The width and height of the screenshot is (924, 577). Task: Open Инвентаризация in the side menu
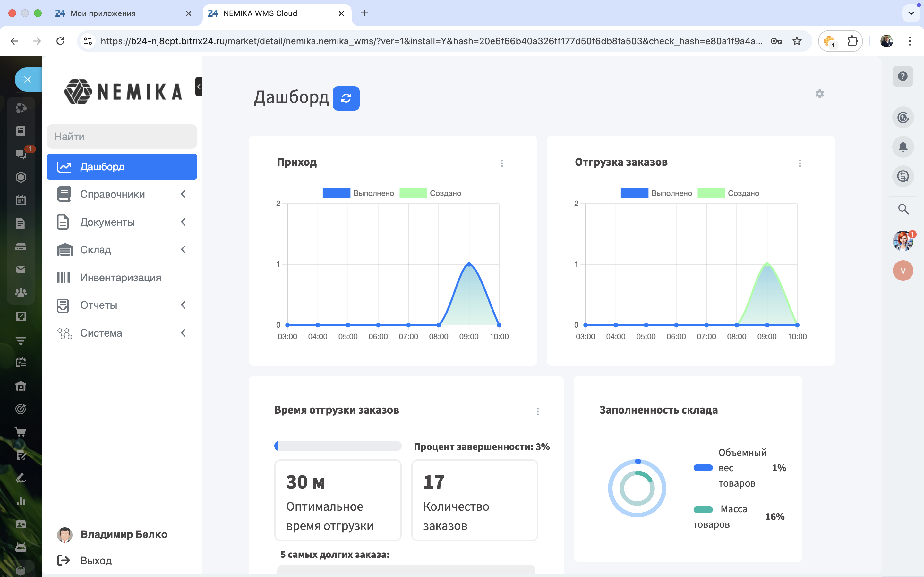(x=121, y=277)
